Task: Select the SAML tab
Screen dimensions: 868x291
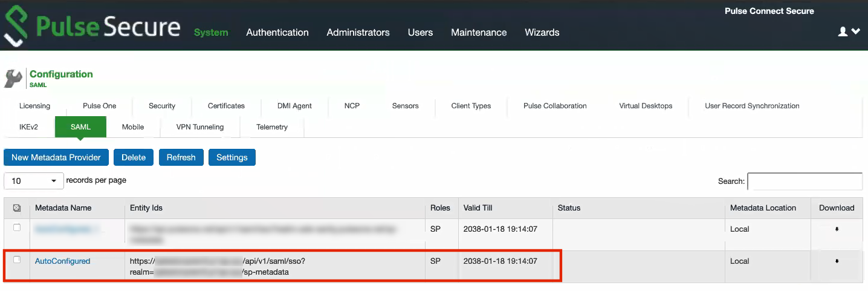Action: (80, 127)
